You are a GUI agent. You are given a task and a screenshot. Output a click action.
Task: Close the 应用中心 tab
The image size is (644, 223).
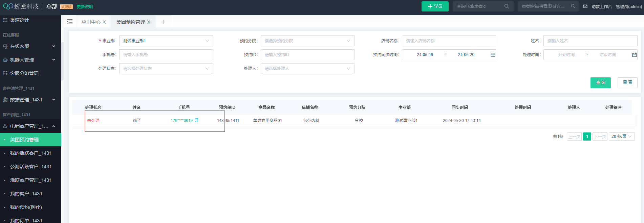104,22
